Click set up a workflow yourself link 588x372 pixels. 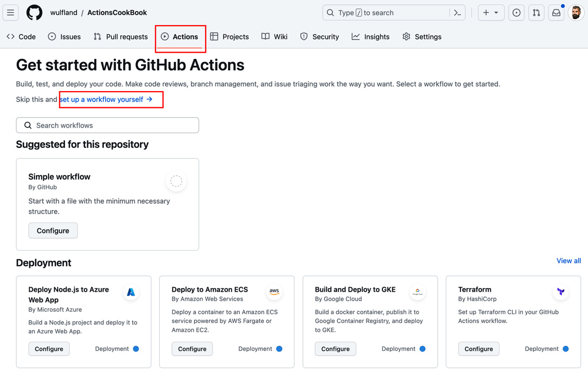click(106, 100)
